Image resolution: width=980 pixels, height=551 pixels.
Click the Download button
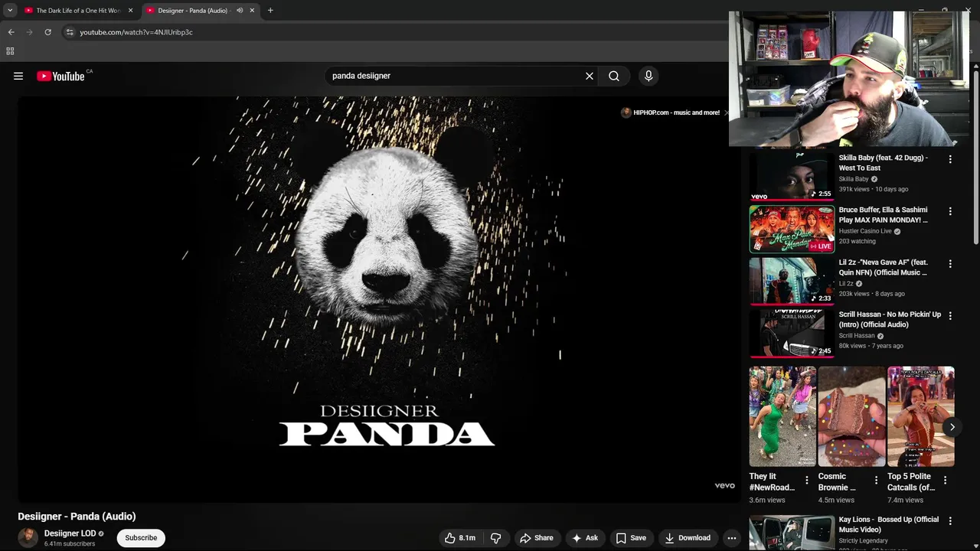(688, 538)
